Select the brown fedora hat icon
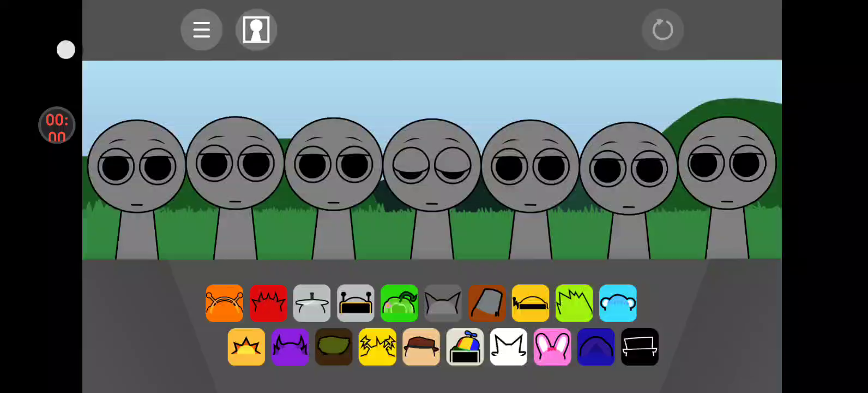 click(421, 347)
